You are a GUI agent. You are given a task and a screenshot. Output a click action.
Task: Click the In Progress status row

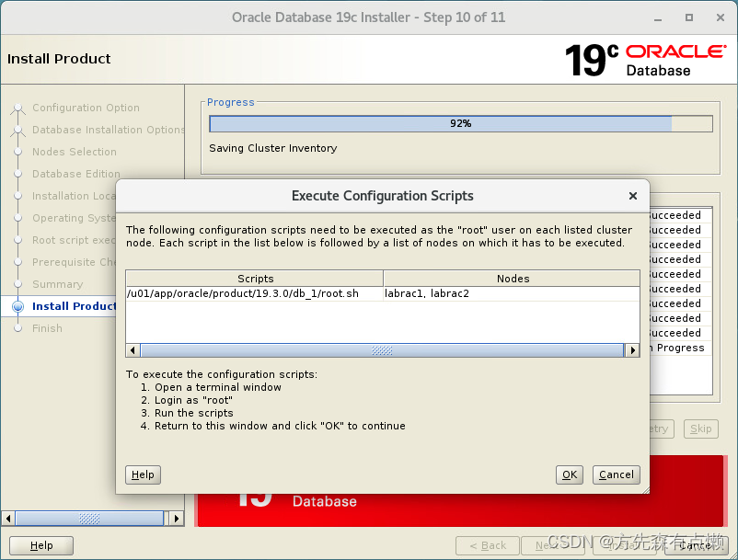point(681,348)
